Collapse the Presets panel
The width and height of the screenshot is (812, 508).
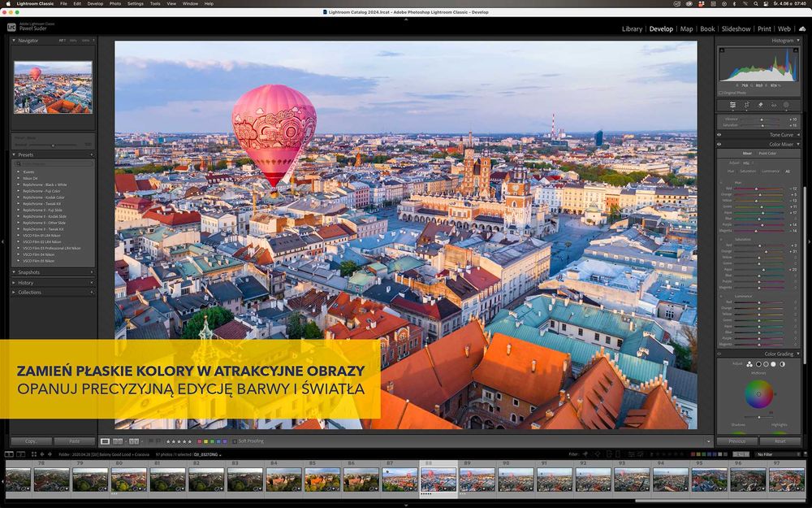click(x=14, y=154)
